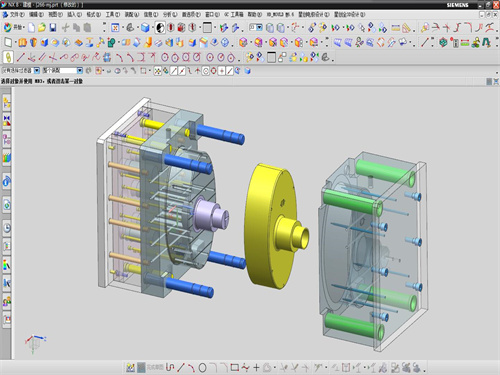This screenshot has width=500, height=375.
Task: Open the Roles tab with people icon
Action: (x=7, y=301)
